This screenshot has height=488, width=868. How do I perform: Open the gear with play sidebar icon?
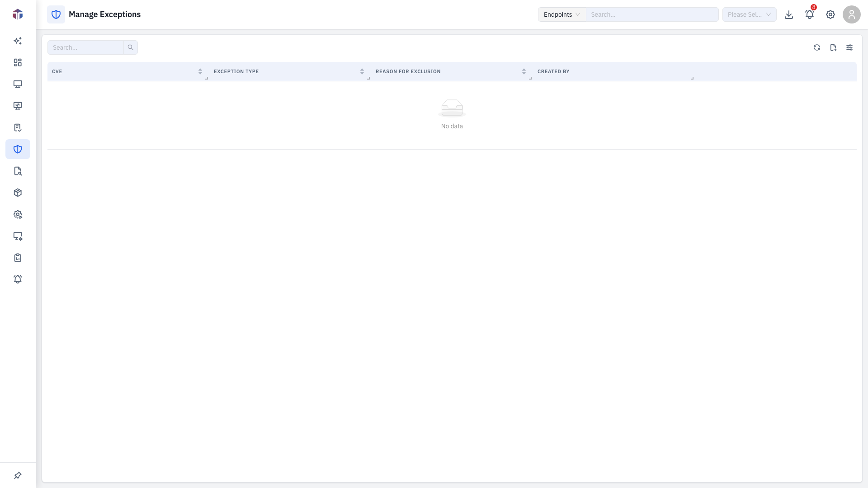pos(18,214)
